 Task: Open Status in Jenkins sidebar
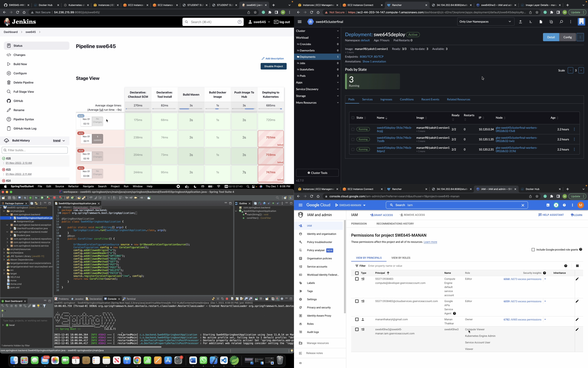pos(37,46)
